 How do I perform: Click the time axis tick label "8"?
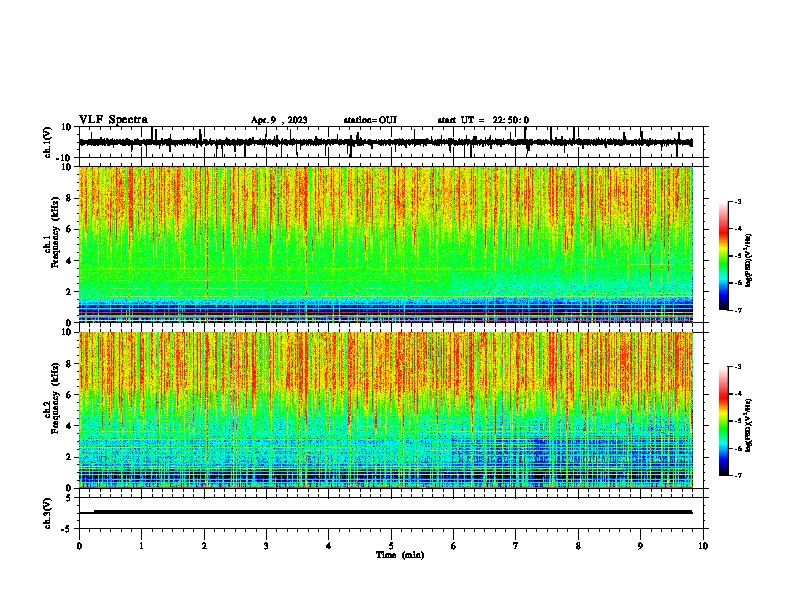point(578,546)
